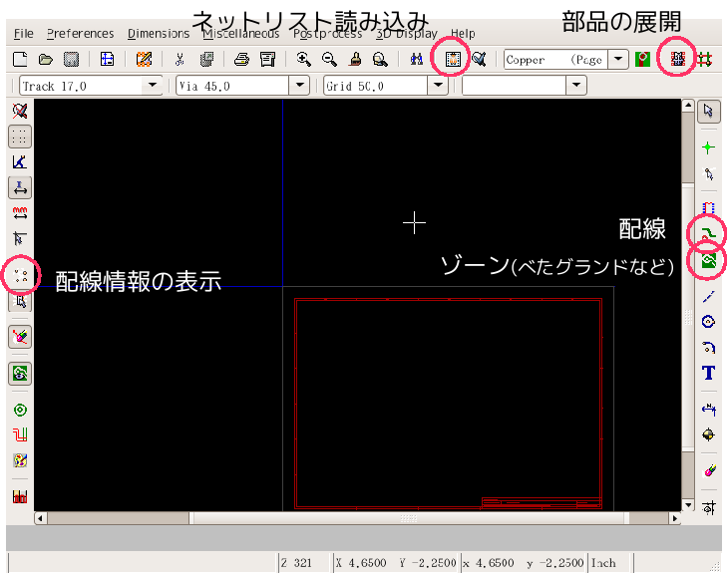Toggle the polar coordinates display button

[x=19, y=161]
